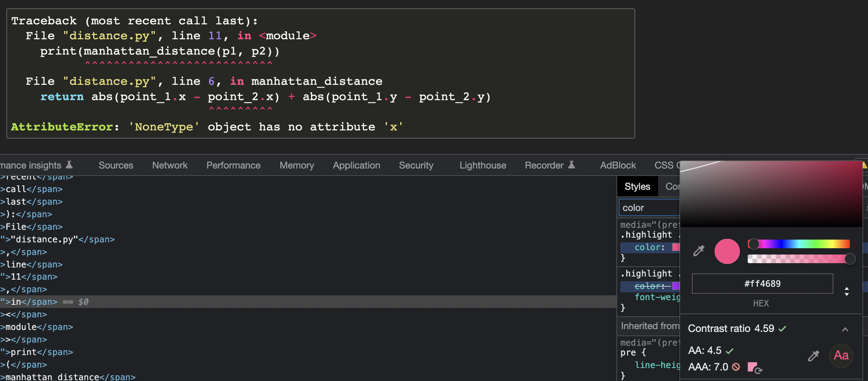This screenshot has width=868, height=381.
Task: Select the 'manhattan_distance' span DOM row
Action: coord(308,376)
